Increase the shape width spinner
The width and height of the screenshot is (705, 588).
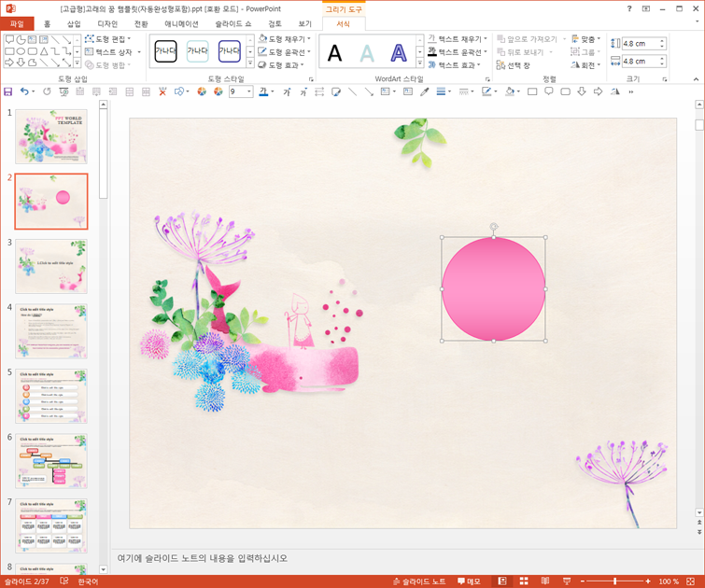[x=662, y=58]
